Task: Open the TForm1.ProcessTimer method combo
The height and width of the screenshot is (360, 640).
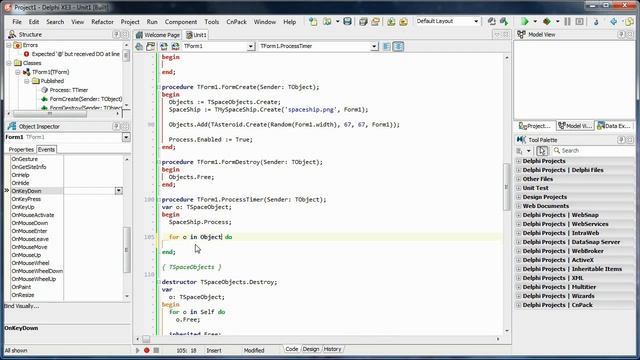Action: 374,47
